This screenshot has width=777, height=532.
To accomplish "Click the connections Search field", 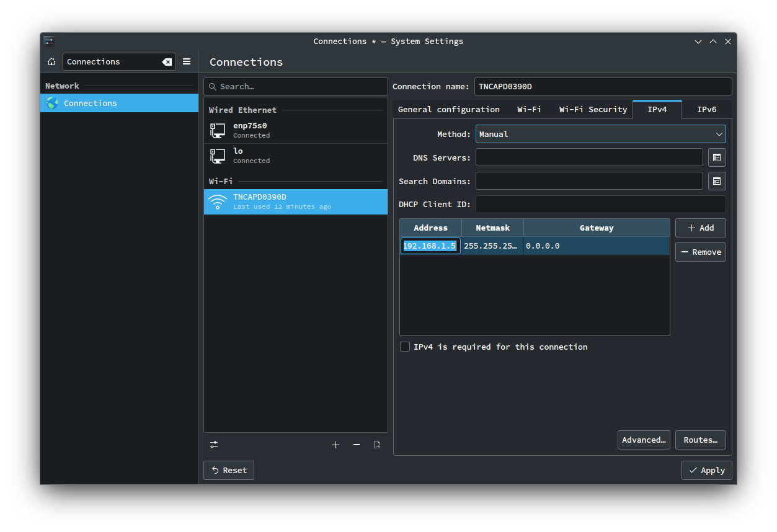I will point(296,86).
